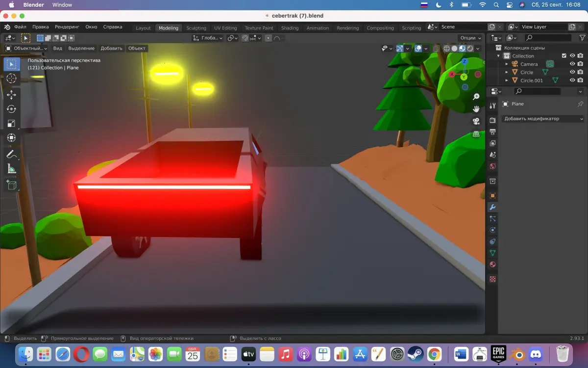Open the Material properties tab
The width and height of the screenshot is (588, 368).
[x=492, y=264]
